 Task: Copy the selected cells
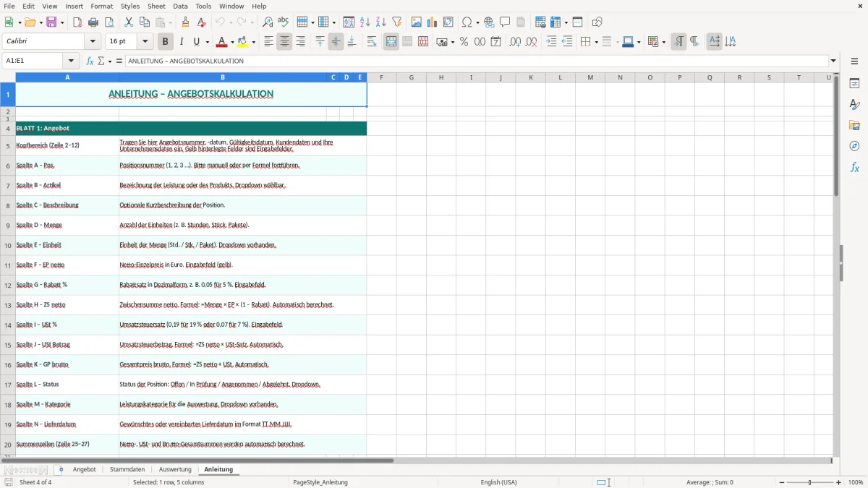145,22
